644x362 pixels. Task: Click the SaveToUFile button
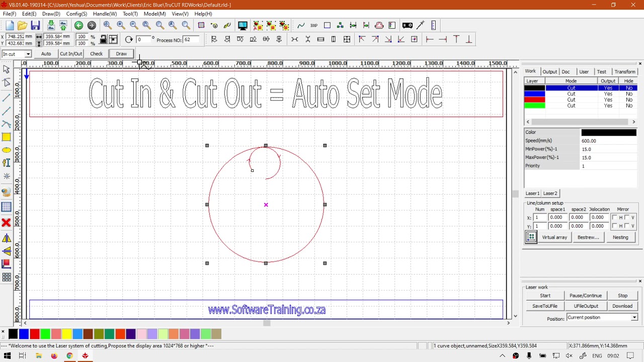(545, 306)
